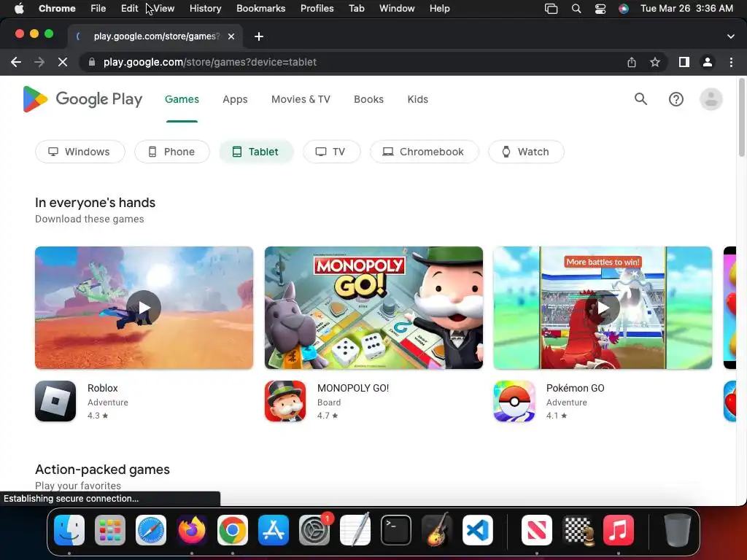Switch to the Apps tab
Viewport: 747px width, 560px height.
click(235, 99)
